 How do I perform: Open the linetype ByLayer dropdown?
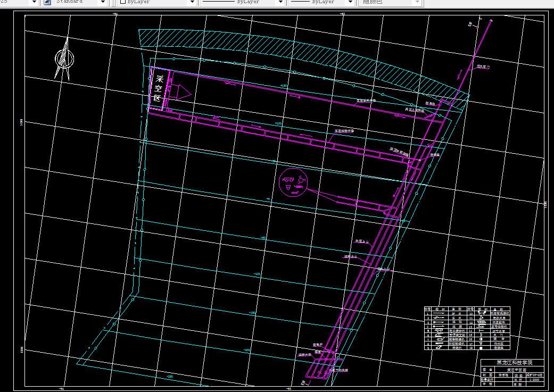point(280,2)
